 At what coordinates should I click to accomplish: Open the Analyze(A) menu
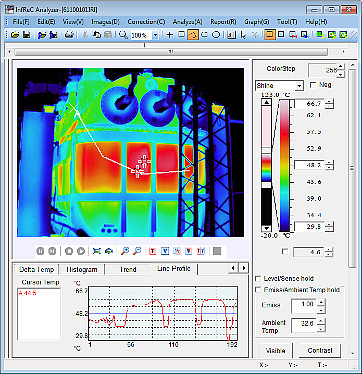[188, 22]
